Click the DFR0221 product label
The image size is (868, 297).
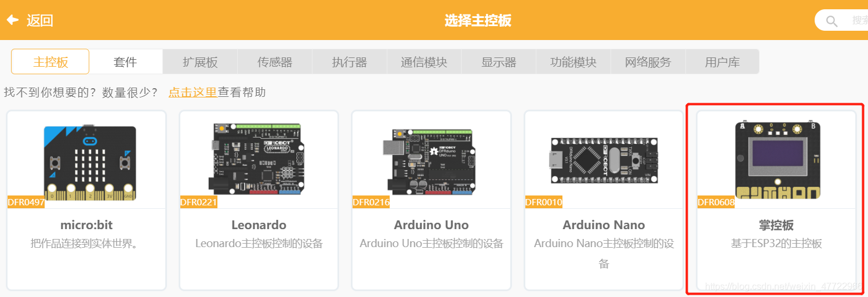tap(199, 202)
